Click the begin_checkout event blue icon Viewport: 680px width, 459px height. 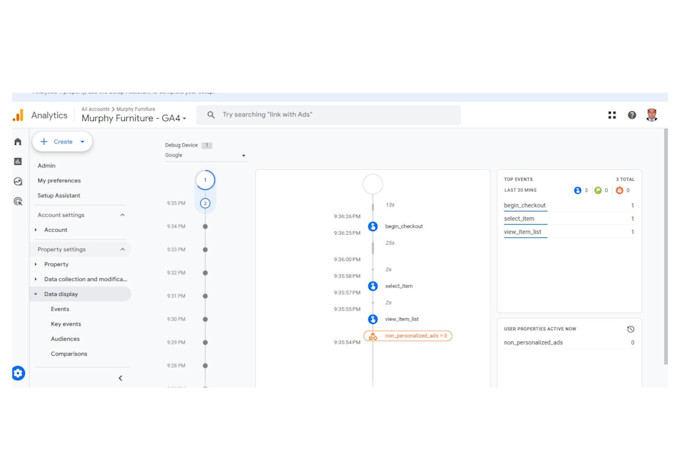pos(373,226)
